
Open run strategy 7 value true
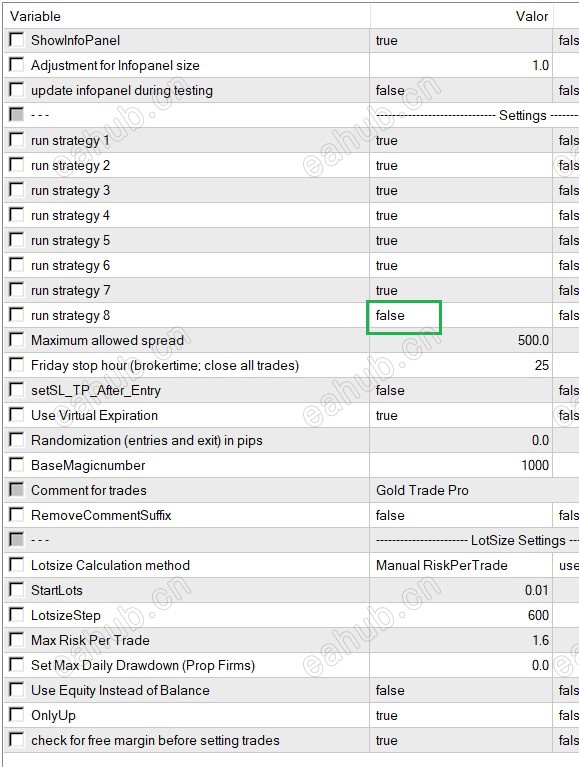click(461, 290)
